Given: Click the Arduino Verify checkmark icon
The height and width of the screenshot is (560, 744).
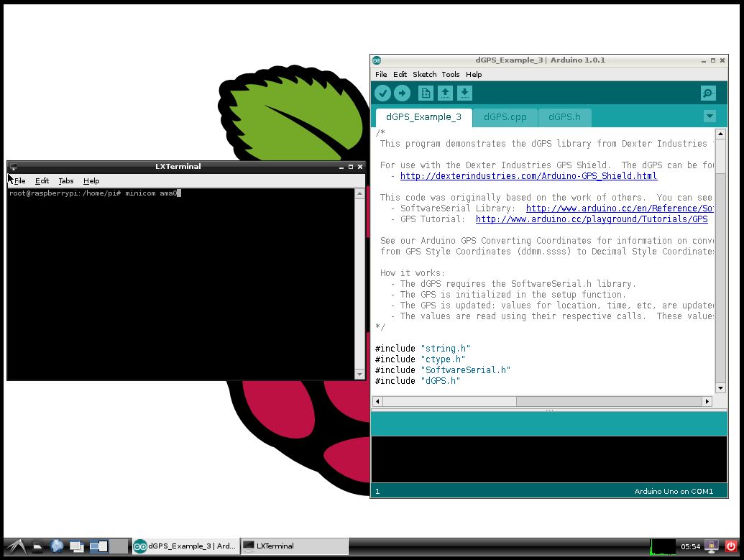Looking at the screenshot, I should click(x=382, y=93).
